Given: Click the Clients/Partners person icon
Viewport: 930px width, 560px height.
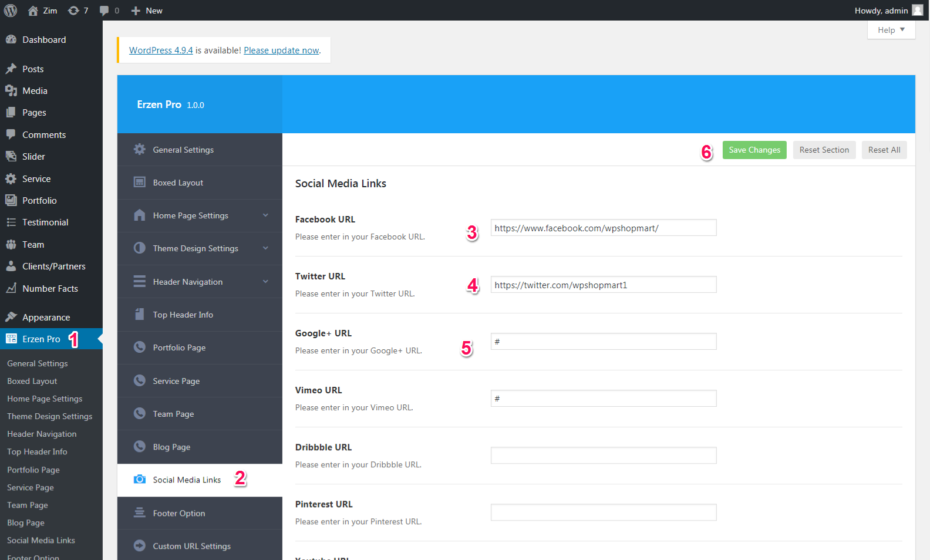Looking at the screenshot, I should coord(11,266).
